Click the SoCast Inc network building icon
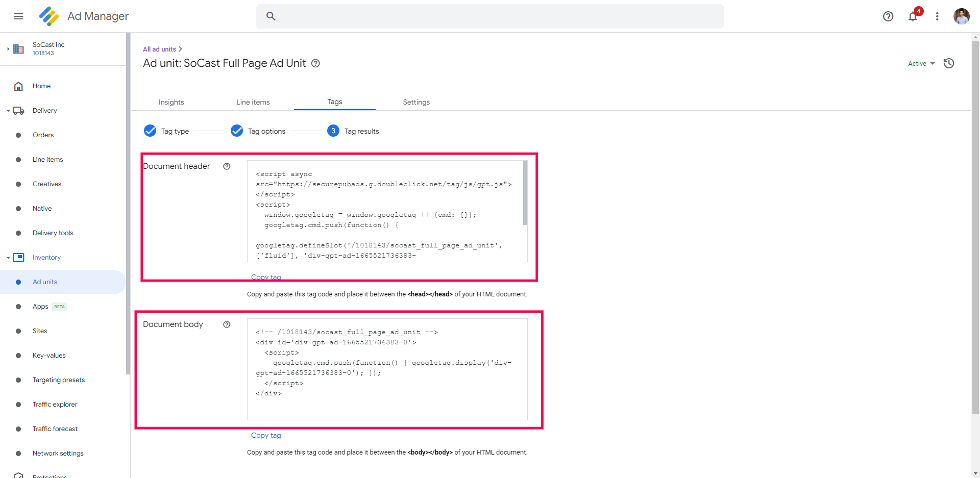 pyautogui.click(x=18, y=49)
